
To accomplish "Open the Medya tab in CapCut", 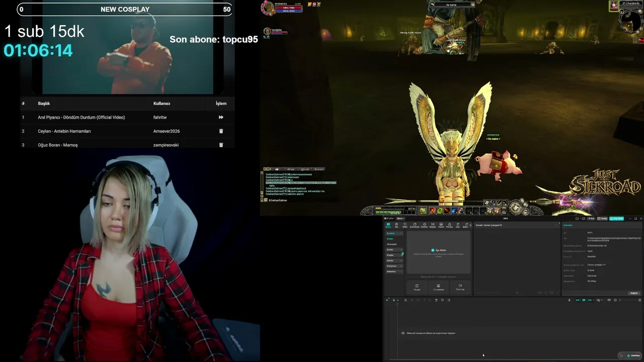I will point(388,225).
